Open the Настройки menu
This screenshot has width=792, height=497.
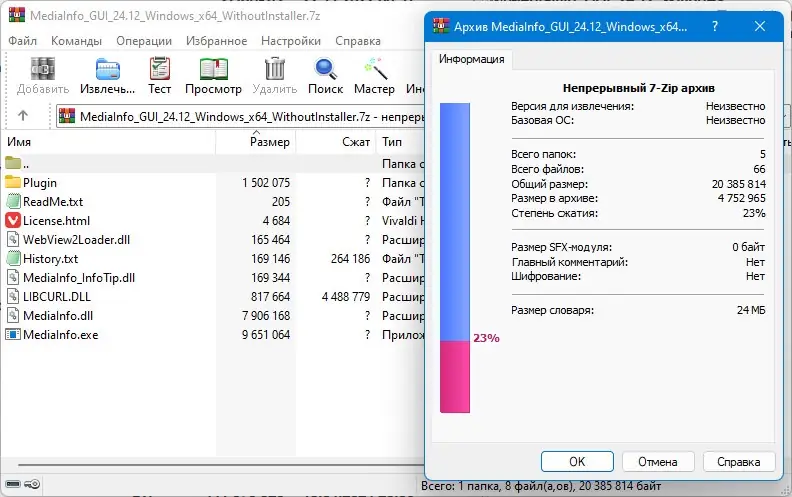pyautogui.click(x=291, y=41)
